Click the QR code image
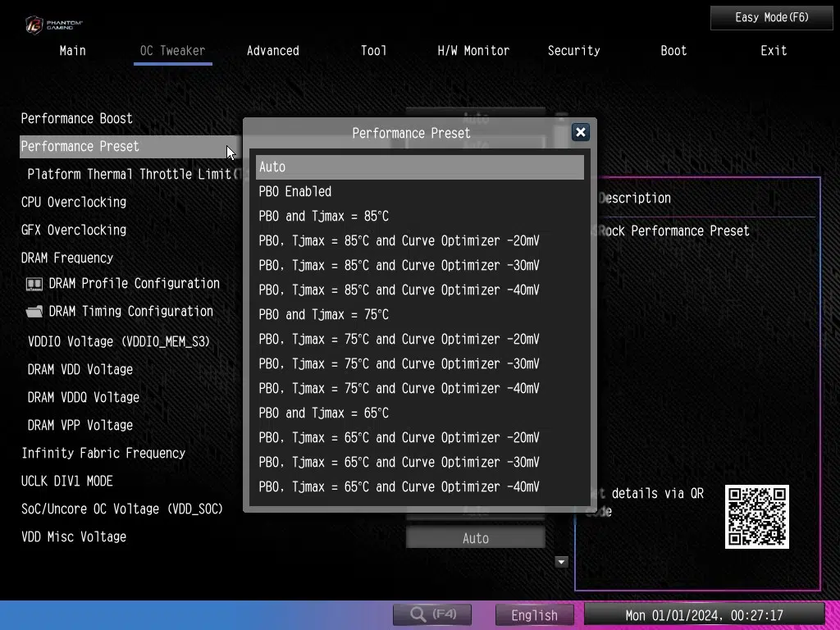This screenshot has width=840, height=630. [756, 517]
